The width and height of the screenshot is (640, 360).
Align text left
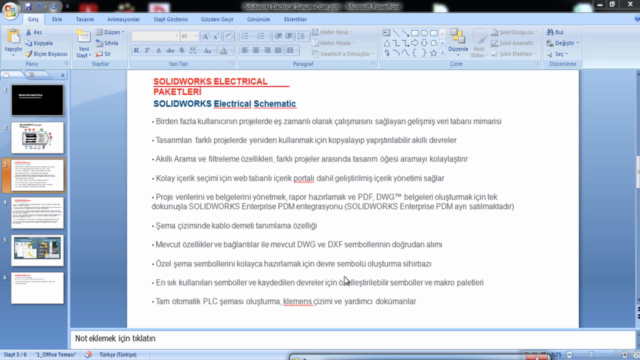(245, 50)
